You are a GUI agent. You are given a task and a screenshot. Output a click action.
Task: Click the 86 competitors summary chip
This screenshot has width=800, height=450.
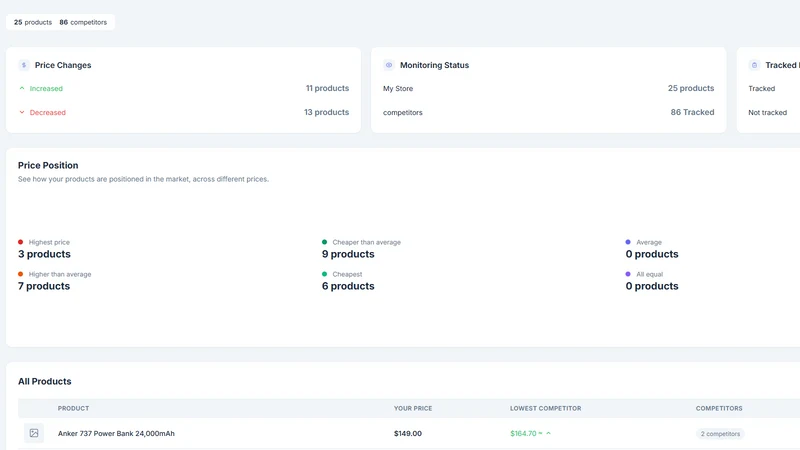click(83, 22)
